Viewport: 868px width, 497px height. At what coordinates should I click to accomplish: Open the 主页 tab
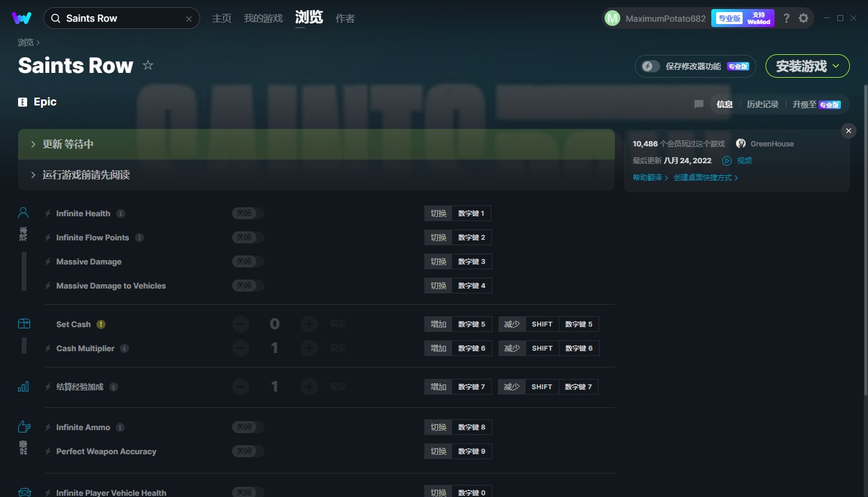tap(222, 19)
